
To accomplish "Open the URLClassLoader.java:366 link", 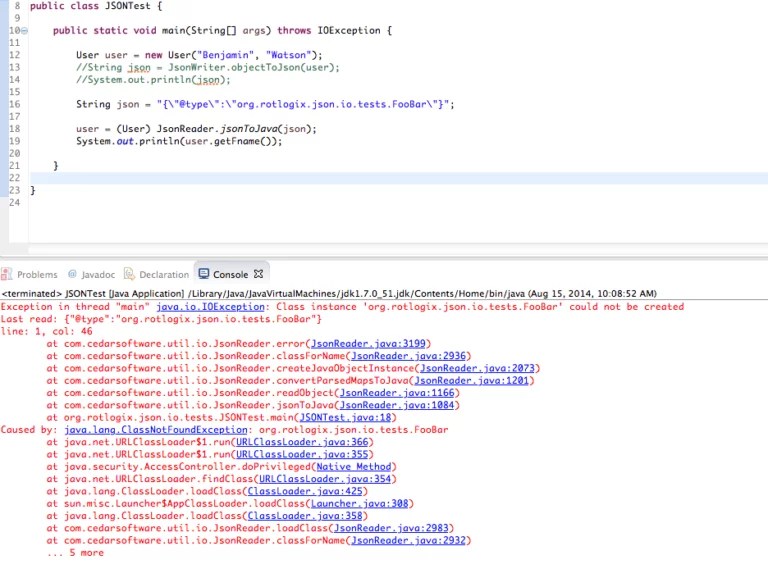I will point(302,442).
